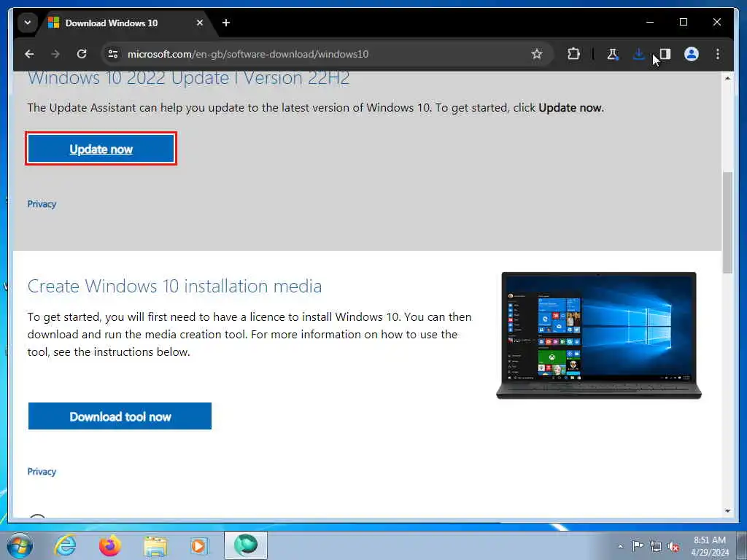Click the Windows 10 2022 Update heading

coord(189,78)
